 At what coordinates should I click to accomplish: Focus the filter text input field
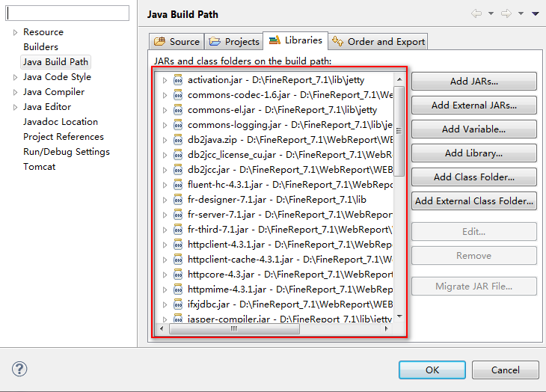[67, 13]
